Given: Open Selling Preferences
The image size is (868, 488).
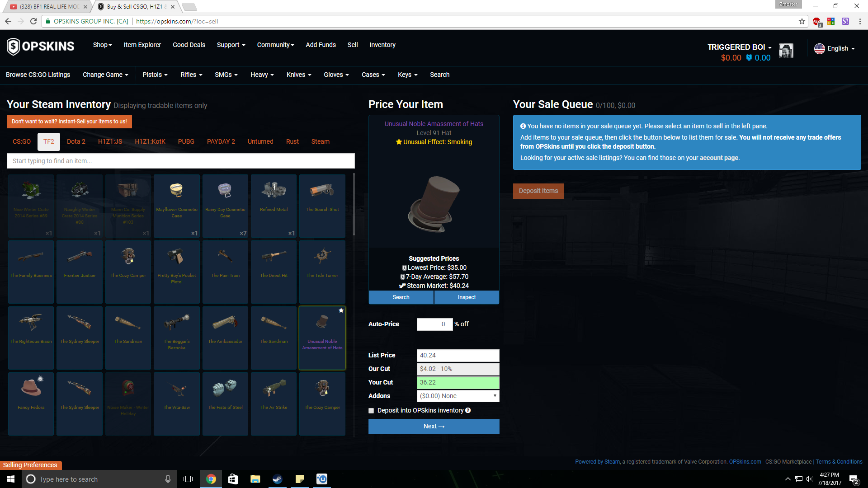Looking at the screenshot, I should 30,465.
